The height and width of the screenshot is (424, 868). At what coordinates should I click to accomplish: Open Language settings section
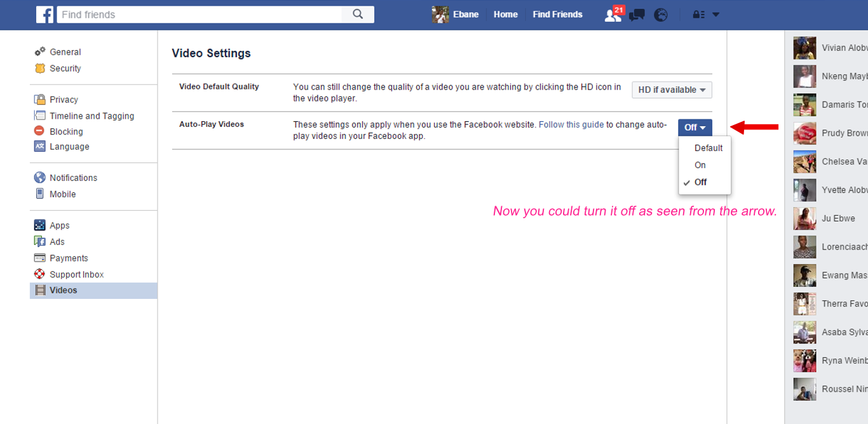[69, 147]
